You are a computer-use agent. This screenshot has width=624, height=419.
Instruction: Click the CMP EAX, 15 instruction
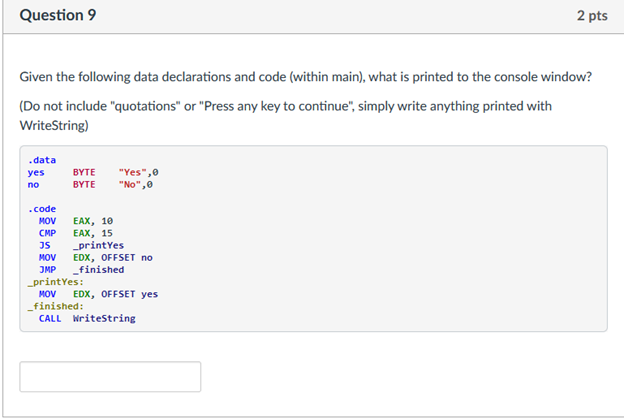[76, 232]
